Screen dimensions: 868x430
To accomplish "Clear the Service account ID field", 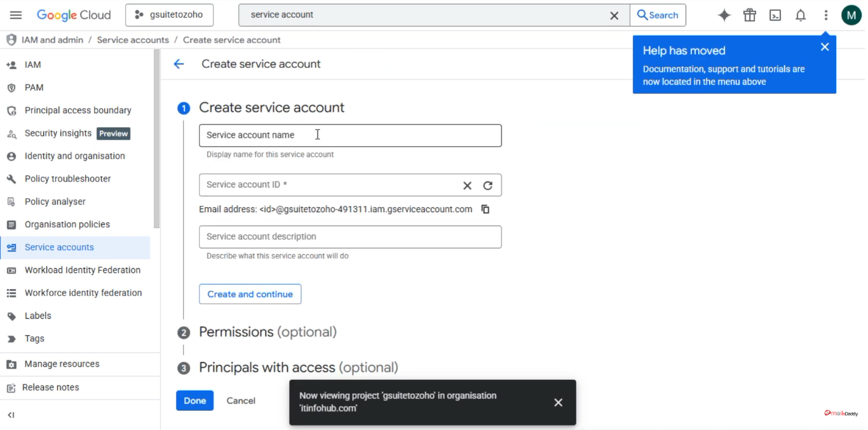I will (467, 185).
